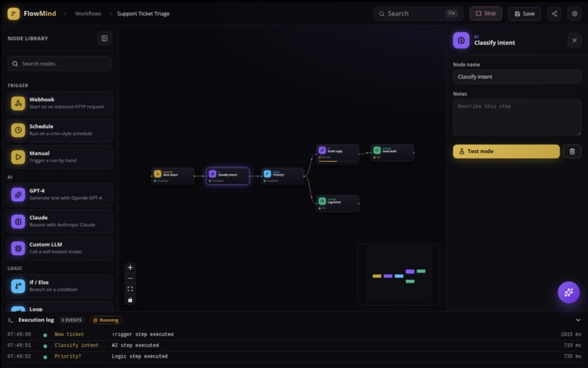Click the minimap overview
The width and height of the screenshot is (588, 368).
[x=398, y=274]
